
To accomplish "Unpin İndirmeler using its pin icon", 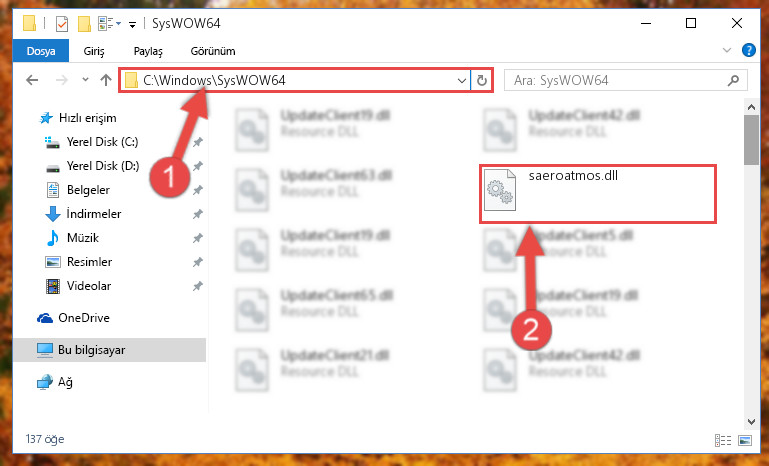I will (198, 214).
